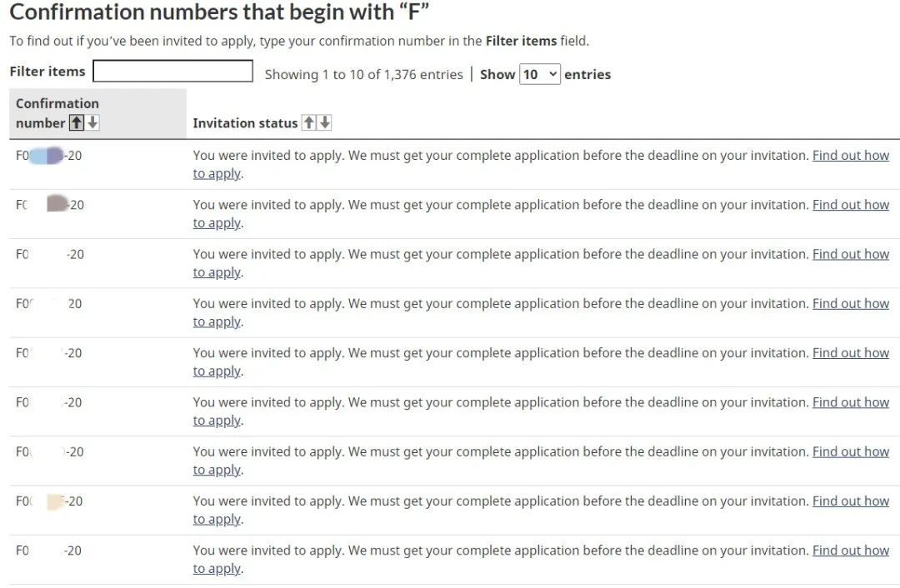This screenshot has height=588, width=900.
Task: Open 'Find out how to apply' in first row
Action: [851, 156]
